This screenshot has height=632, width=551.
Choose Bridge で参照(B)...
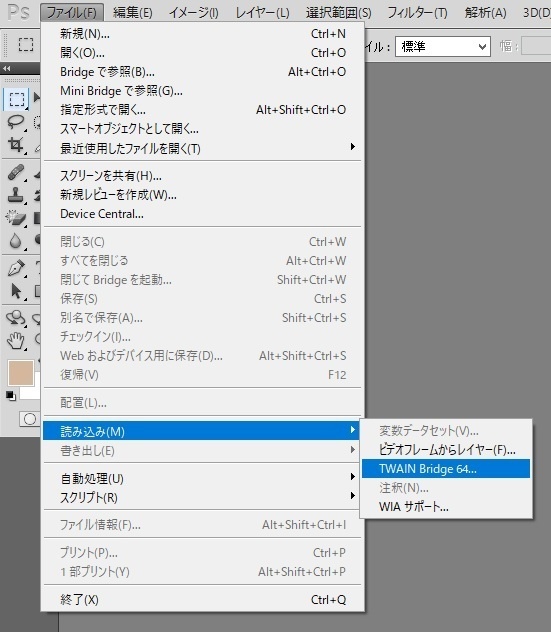[203, 71]
